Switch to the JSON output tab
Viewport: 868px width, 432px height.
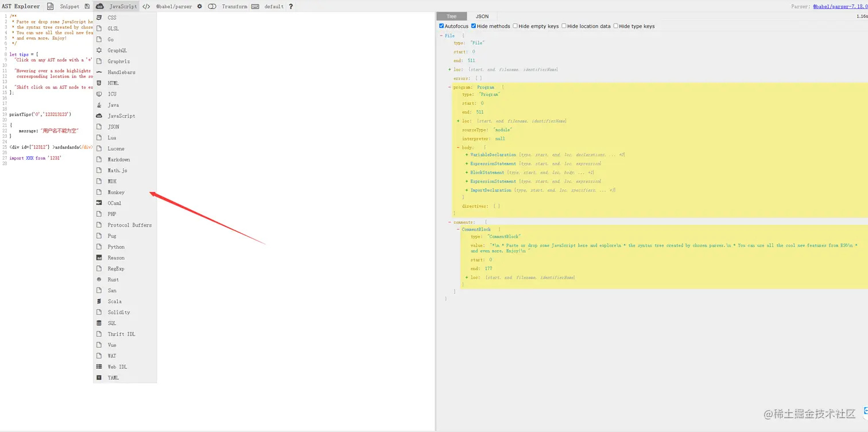coord(482,16)
